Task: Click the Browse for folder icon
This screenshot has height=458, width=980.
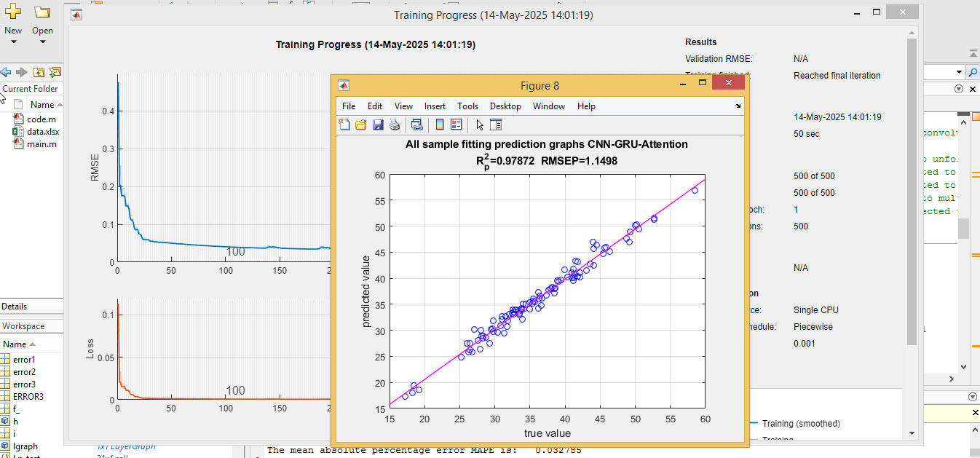Action: click(x=55, y=72)
